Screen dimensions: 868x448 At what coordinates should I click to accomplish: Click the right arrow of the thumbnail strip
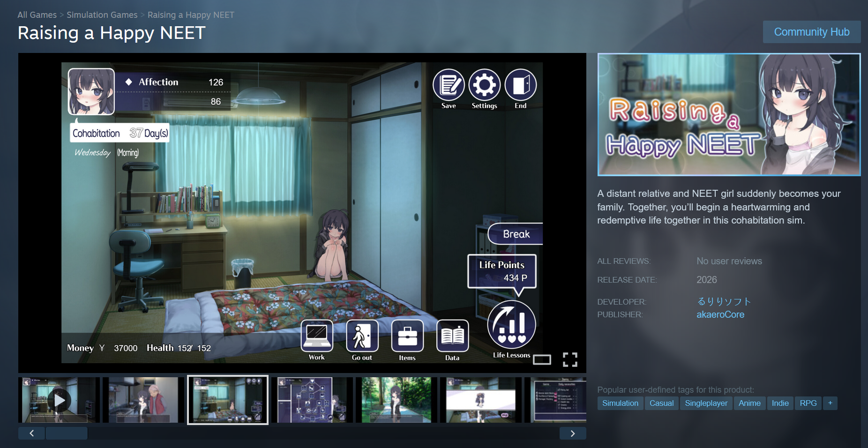(x=573, y=433)
